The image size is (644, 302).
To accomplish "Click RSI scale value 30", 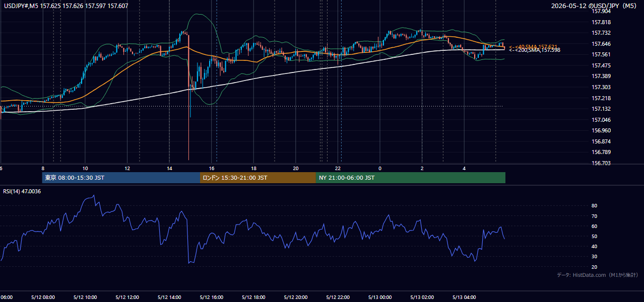I will [595, 257].
